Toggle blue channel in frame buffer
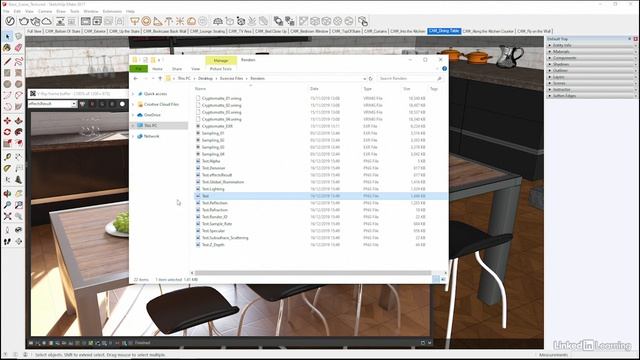The height and width of the screenshot is (360, 640). [112, 104]
